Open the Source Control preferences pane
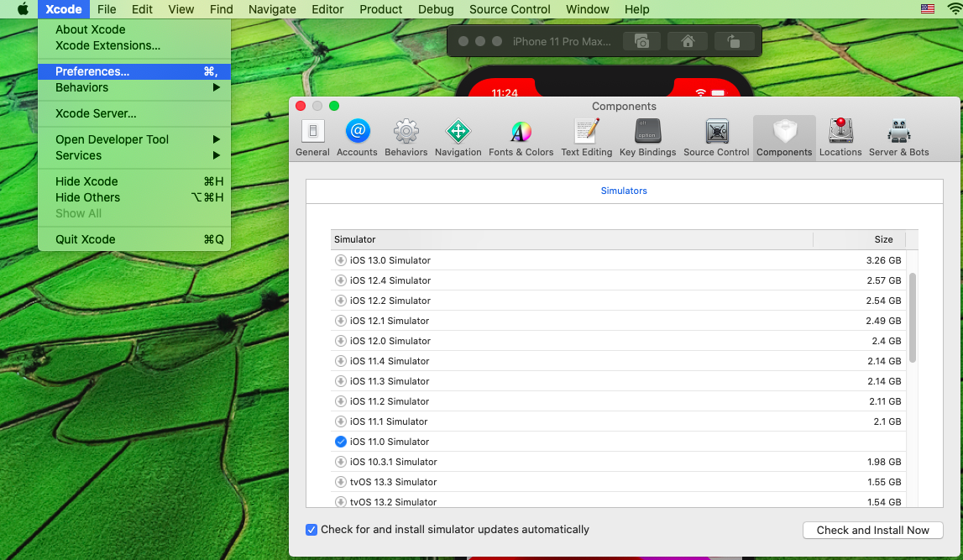Image resolution: width=963 pixels, height=560 pixels. coord(716,138)
